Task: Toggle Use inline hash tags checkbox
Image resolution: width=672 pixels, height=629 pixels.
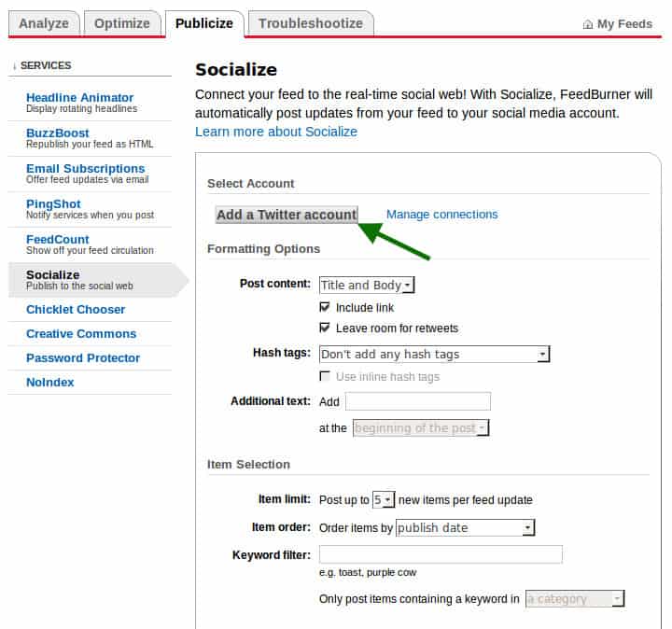Action: [325, 376]
